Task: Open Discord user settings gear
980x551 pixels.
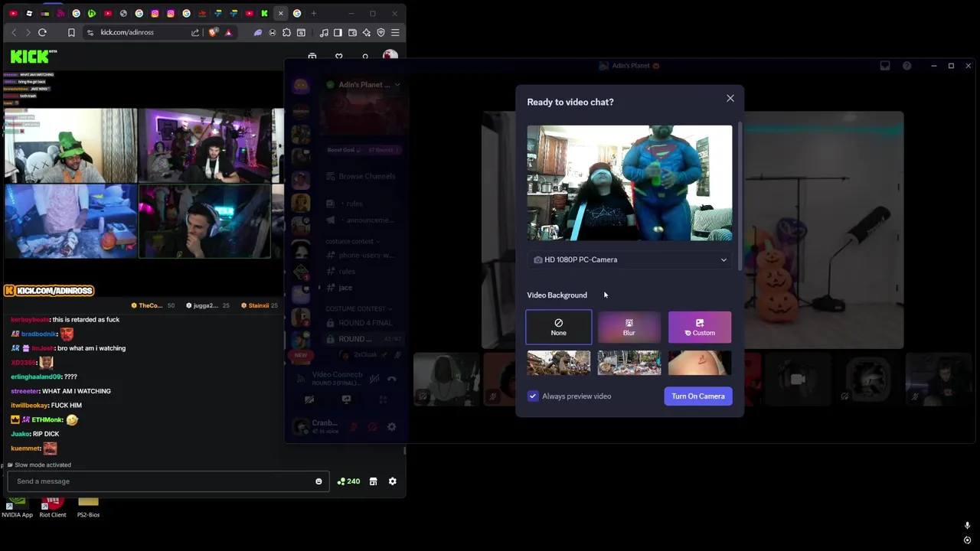Action: (391, 427)
